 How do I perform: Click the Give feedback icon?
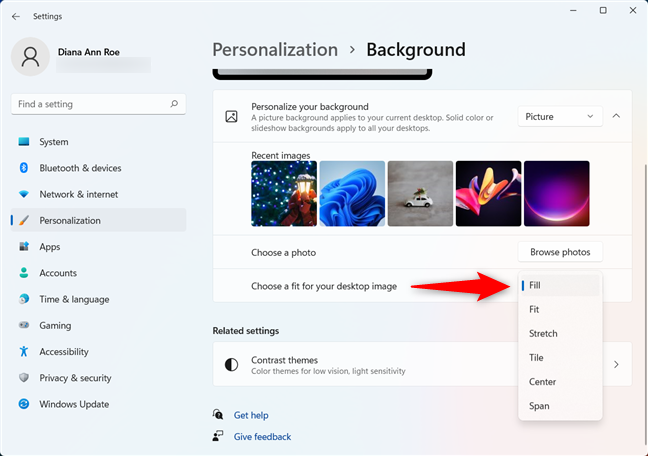pos(218,436)
